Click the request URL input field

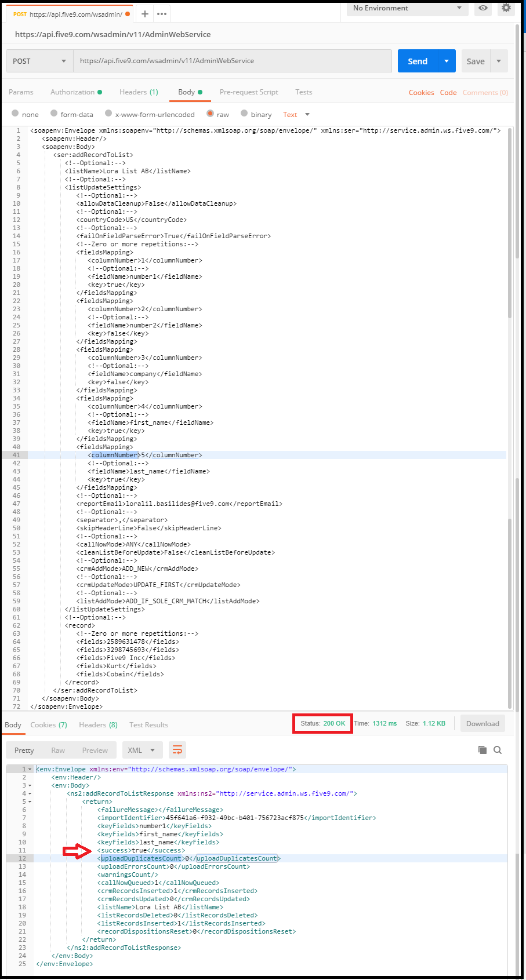(233, 61)
